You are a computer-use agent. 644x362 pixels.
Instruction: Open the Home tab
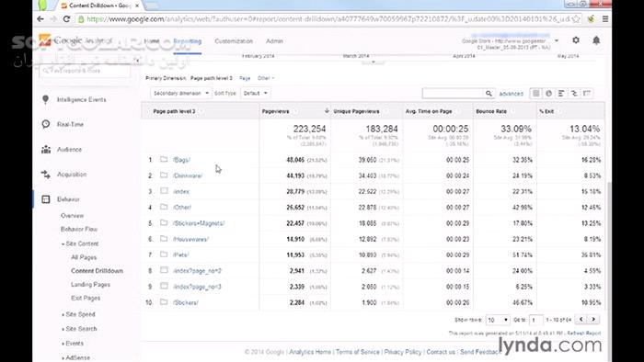152,41
